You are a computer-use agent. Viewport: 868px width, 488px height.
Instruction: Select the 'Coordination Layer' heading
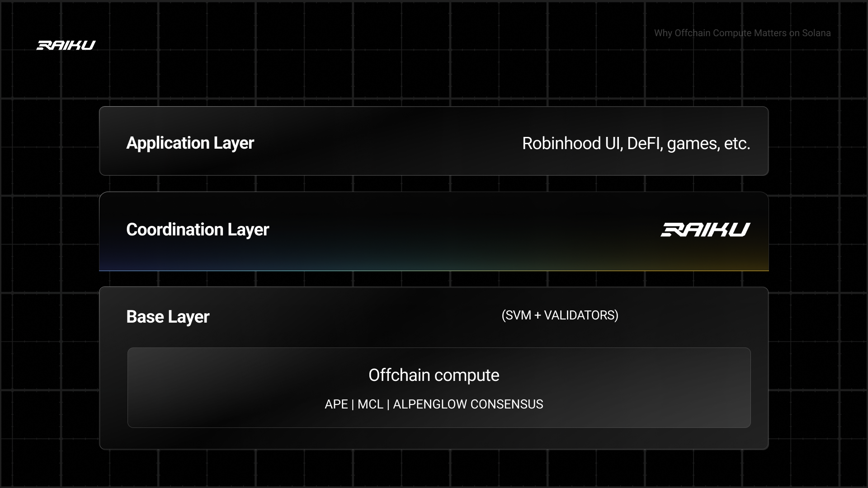tap(198, 230)
